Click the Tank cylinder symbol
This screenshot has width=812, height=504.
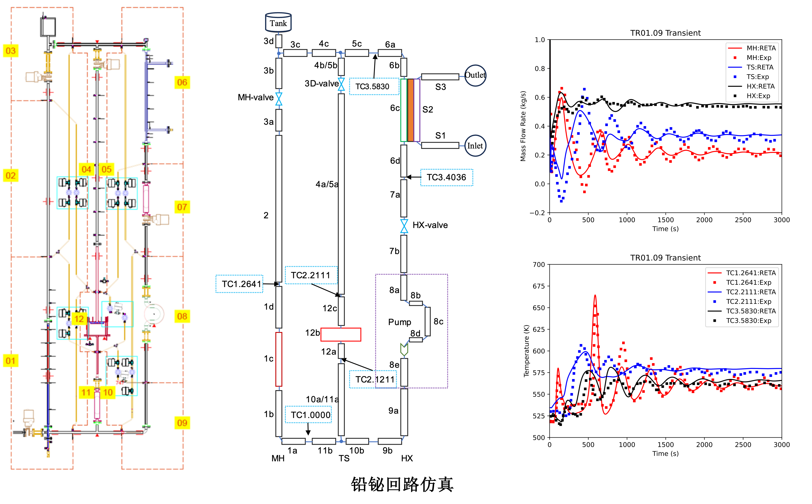[278, 22]
